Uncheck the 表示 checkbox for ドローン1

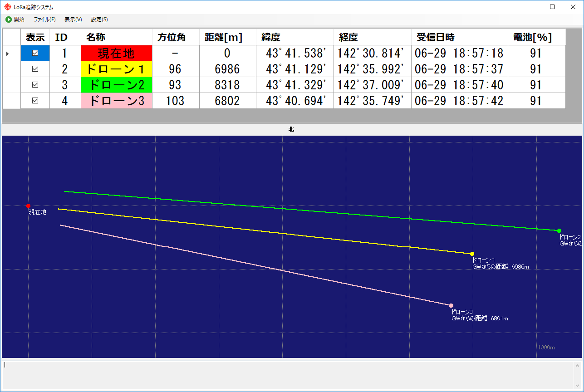click(x=35, y=69)
